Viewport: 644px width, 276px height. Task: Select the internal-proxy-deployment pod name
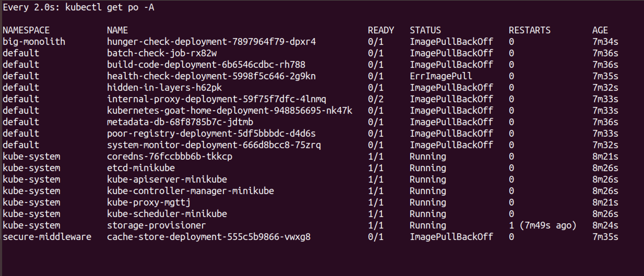click(217, 99)
